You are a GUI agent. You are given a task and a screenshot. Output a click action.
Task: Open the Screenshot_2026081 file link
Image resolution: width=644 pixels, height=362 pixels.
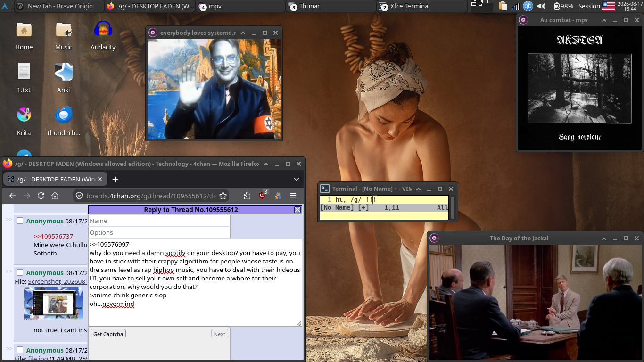tap(57, 281)
